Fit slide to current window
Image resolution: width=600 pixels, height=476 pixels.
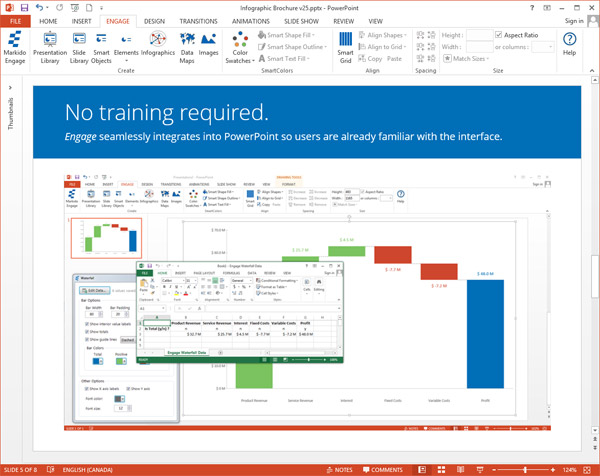tap(587, 469)
